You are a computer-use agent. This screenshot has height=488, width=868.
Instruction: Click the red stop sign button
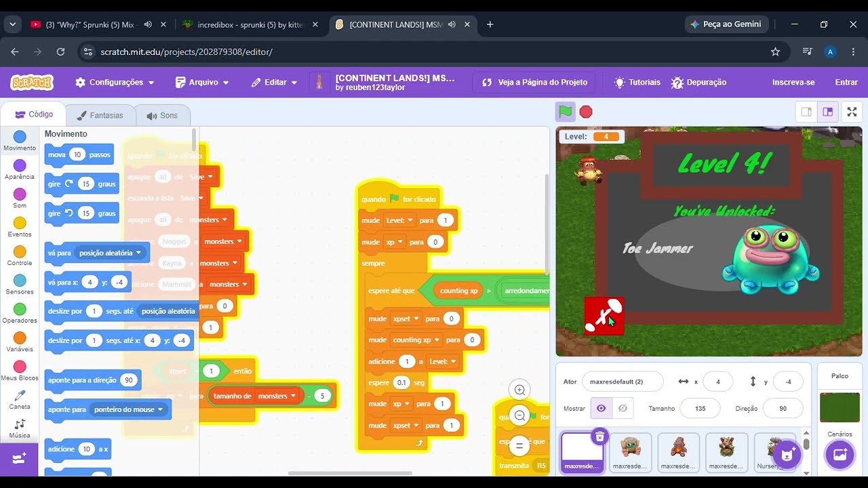586,112
